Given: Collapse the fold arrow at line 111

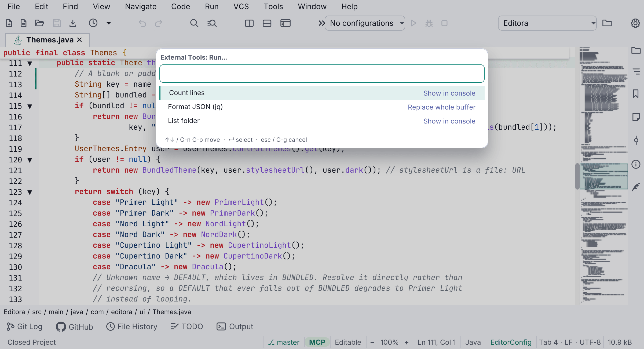Looking at the screenshot, I should [x=30, y=64].
